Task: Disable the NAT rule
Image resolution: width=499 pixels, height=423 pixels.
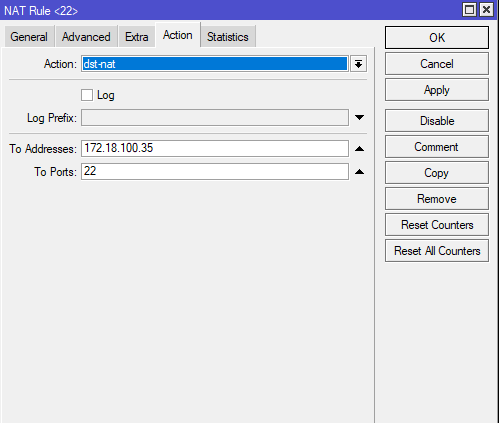Action: (437, 121)
